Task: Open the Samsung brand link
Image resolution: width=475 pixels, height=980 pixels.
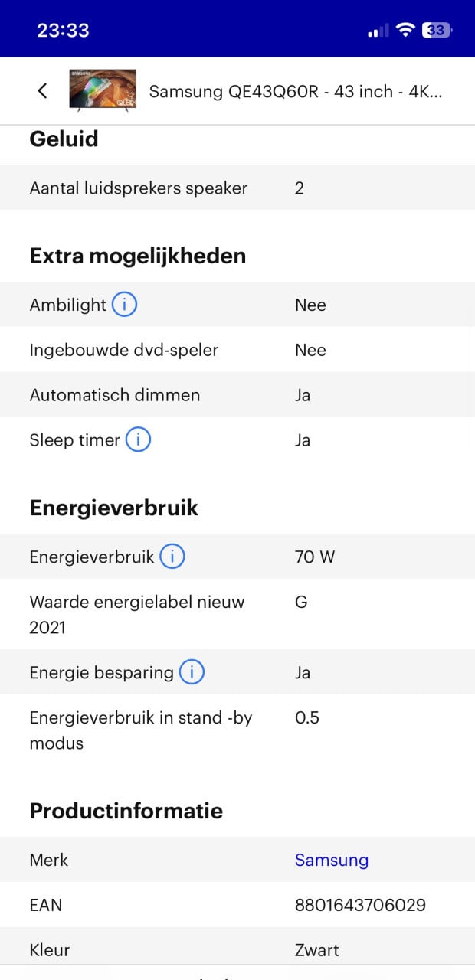Action: (x=332, y=860)
